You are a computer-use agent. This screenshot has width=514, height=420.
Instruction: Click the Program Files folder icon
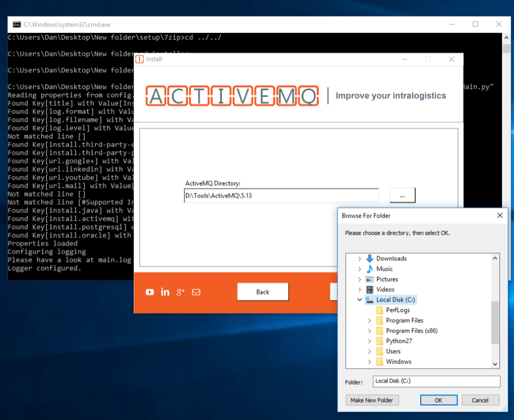pos(380,321)
